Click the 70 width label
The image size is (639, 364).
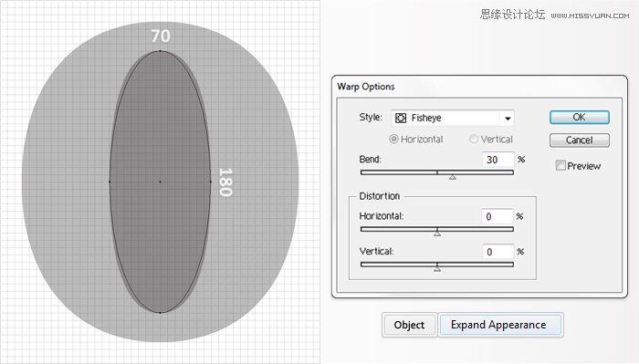point(161,36)
